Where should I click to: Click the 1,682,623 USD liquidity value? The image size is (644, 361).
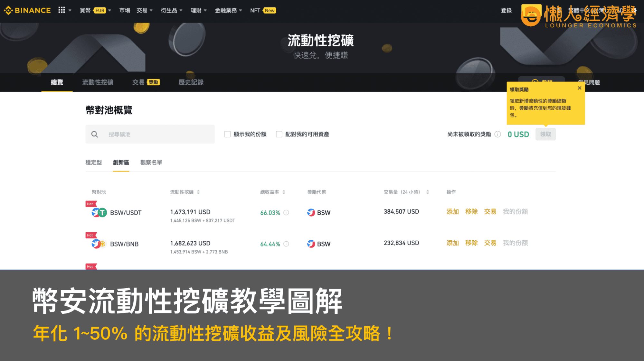point(190,243)
